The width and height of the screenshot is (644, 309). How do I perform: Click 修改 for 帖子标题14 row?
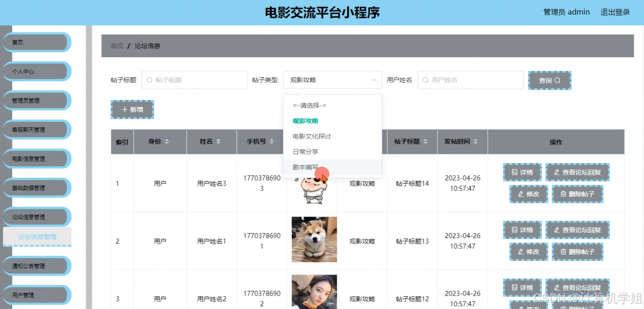point(529,194)
